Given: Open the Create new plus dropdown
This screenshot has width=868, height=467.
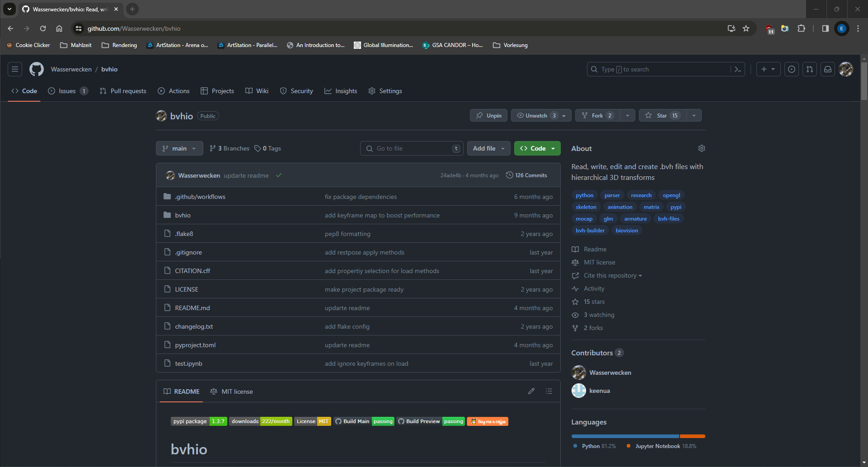Looking at the screenshot, I should 768,69.
